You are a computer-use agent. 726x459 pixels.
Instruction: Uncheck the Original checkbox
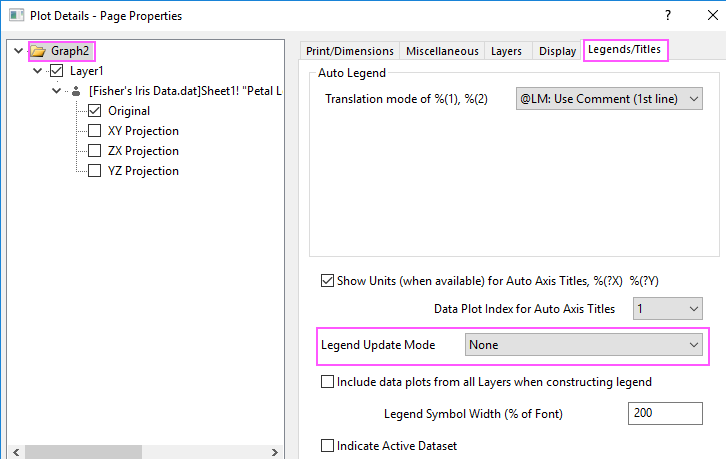[x=94, y=111]
